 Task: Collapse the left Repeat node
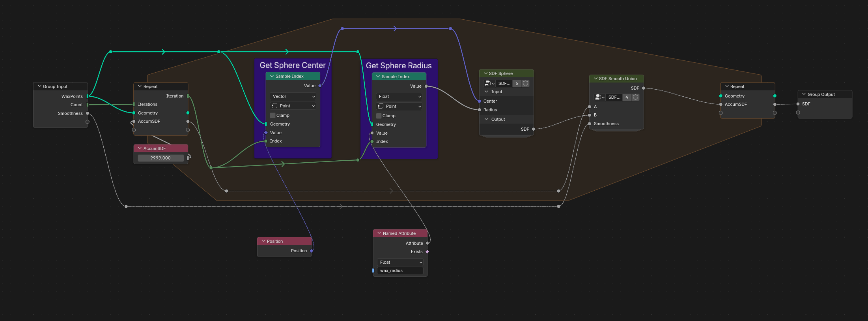pyautogui.click(x=140, y=86)
